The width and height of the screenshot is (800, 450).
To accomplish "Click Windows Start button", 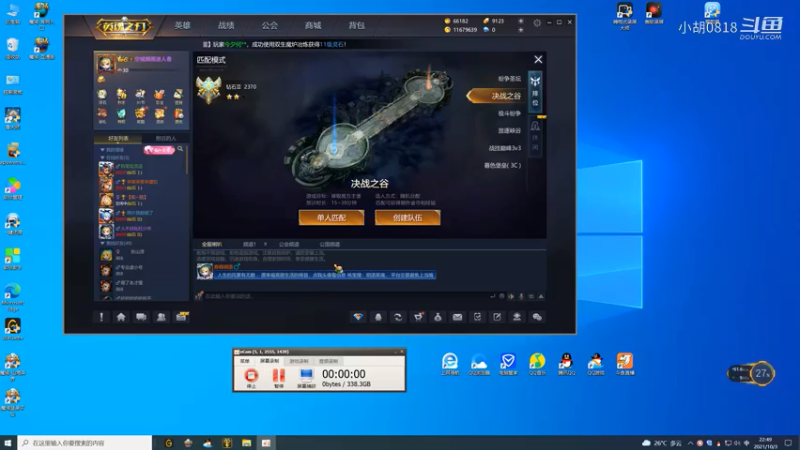I will tap(8, 443).
